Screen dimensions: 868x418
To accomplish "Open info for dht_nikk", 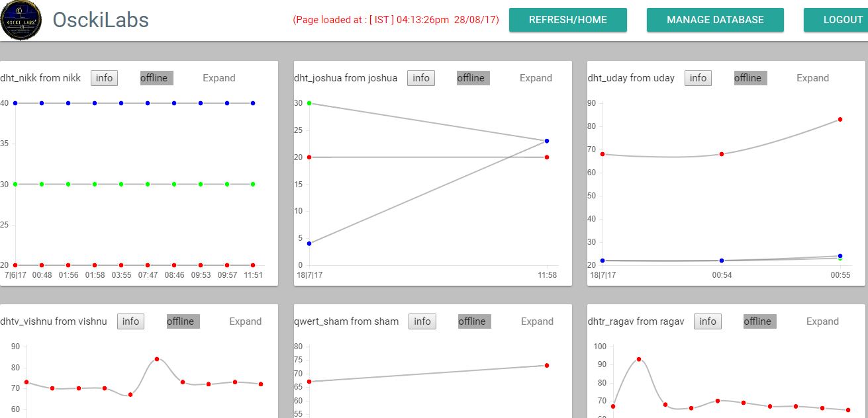I will coord(105,78).
